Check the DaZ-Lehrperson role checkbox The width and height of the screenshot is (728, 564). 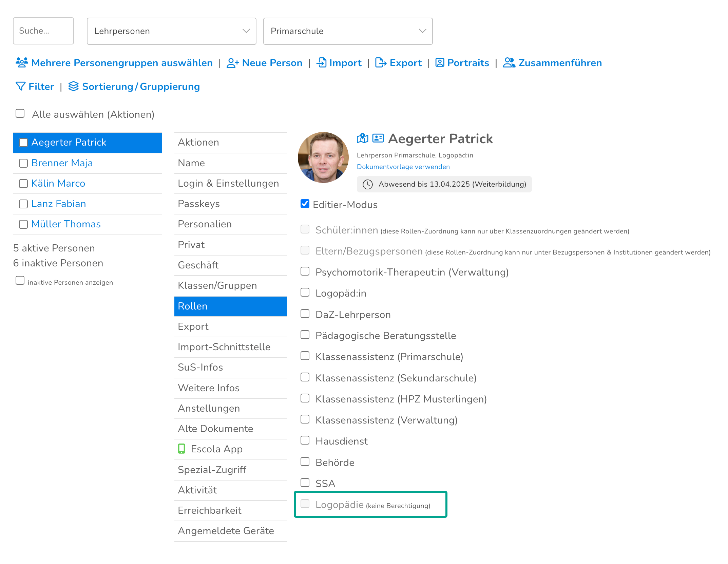pos(305,314)
